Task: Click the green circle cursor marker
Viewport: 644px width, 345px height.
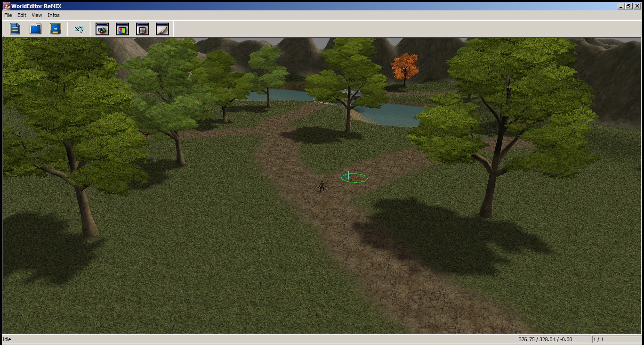Action: pos(354,178)
